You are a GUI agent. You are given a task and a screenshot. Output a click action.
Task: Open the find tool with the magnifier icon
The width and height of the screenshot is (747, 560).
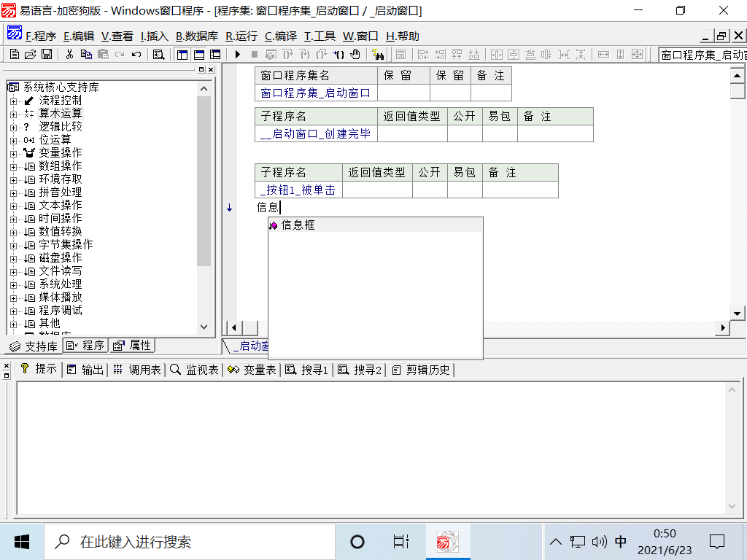(x=158, y=54)
